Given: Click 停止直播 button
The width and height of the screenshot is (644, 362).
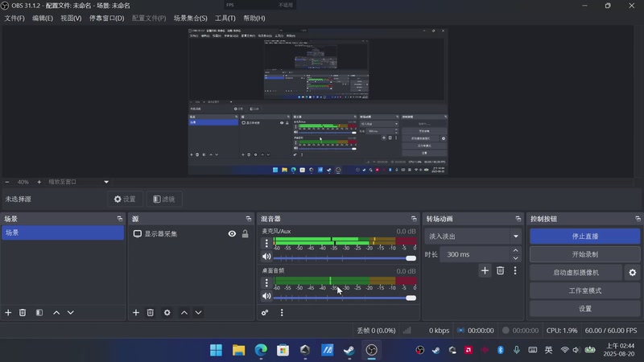Looking at the screenshot, I should coord(585,237).
